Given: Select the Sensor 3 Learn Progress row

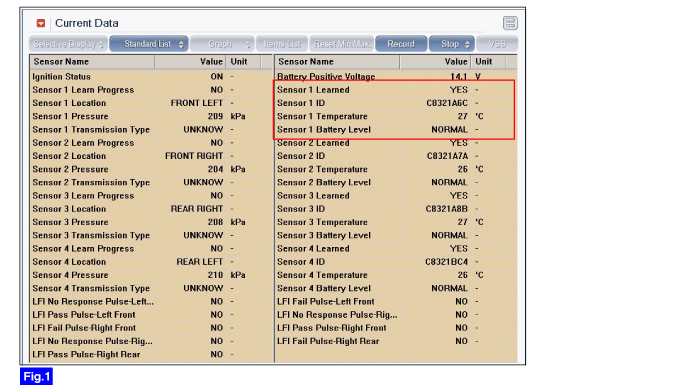Looking at the screenshot, I should coord(151,196).
